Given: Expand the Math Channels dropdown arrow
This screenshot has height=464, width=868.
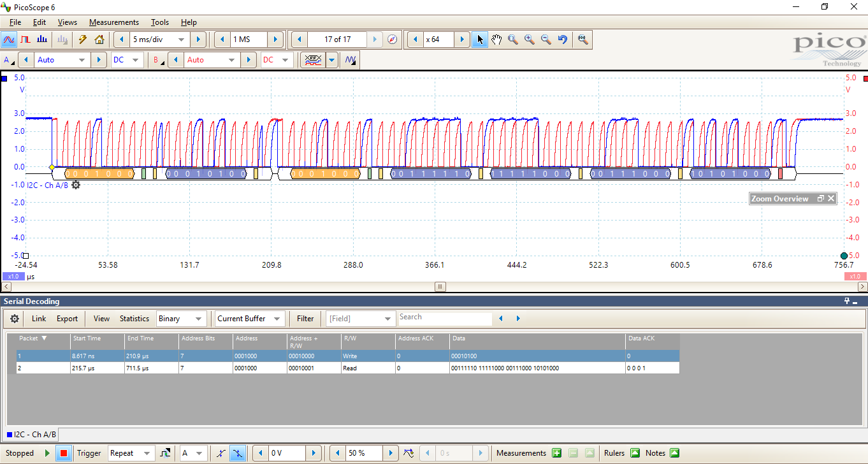Looking at the screenshot, I should [332, 60].
